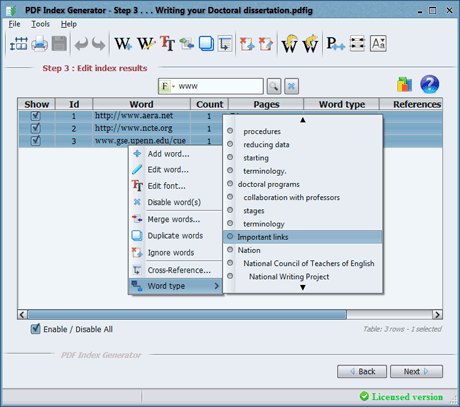Image resolution: width=460 pixels, height=407 pixels.
Task: Click the Cross-Reference toolbar icon
Action: tap(225, 44)
